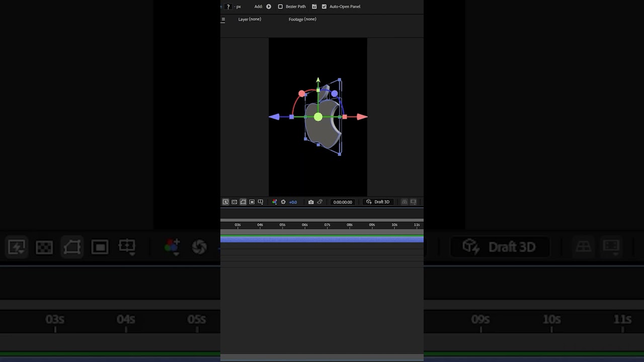Image resolution: width=644 pixels, height=362 pixels.
Task: Click the green square scale handle on the Y axis
Action: [x=318, y=90]
